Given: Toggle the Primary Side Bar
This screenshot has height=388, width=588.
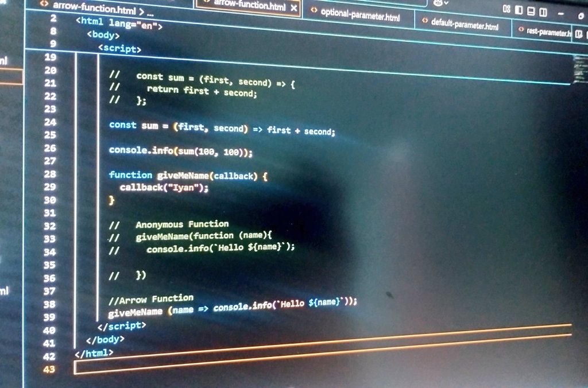Looking at the screenshot, I should tap(519, 10).
